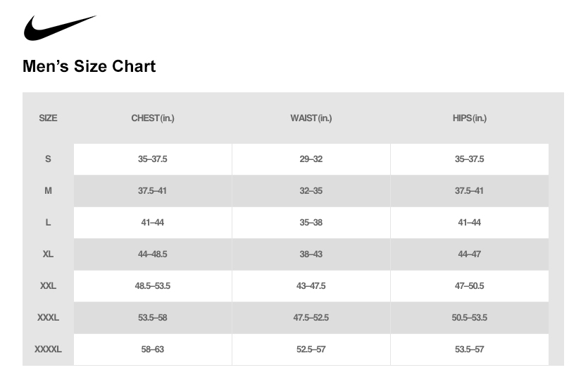
Task: Select the XXXXL size row label
Action: click(x=48, y=350)
